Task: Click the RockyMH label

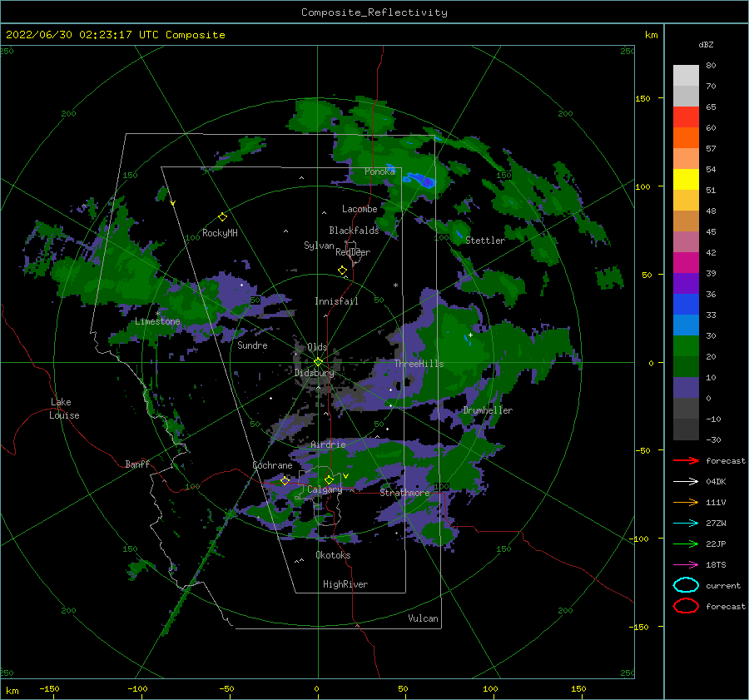Action: pos(220,233)
